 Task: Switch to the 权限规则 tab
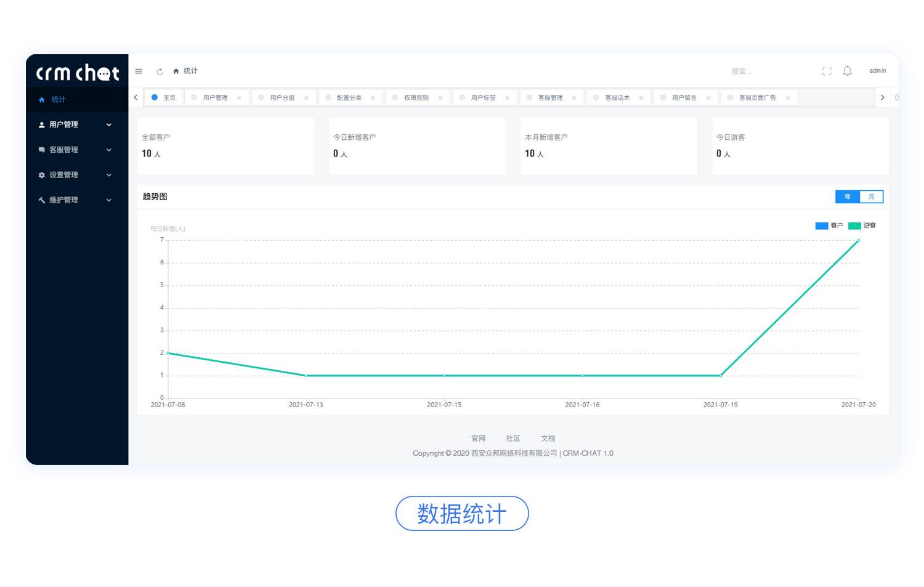pyautogui.click(x=416, y=97)
